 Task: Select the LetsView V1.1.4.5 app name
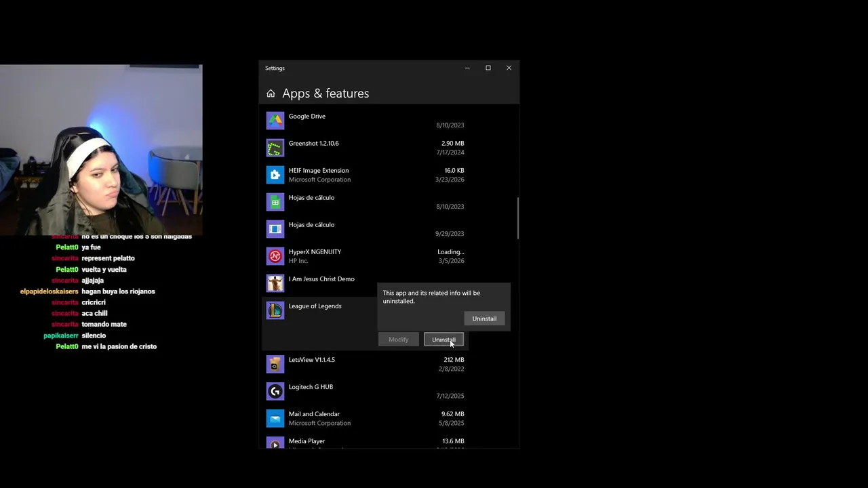312,359
